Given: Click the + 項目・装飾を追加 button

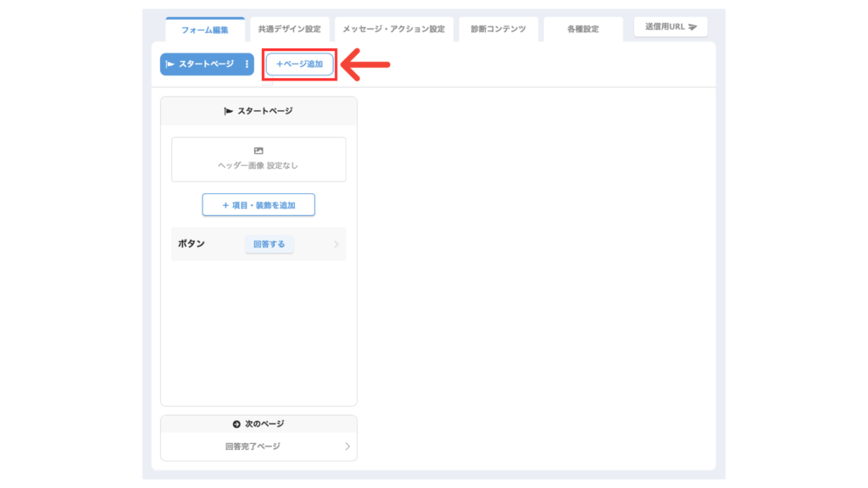Looking at the screenshot, I should 259,205.
